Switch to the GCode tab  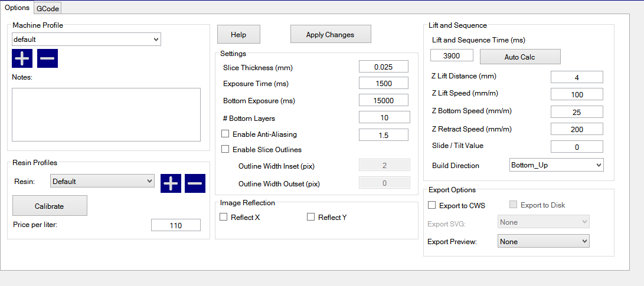point(48,8)
